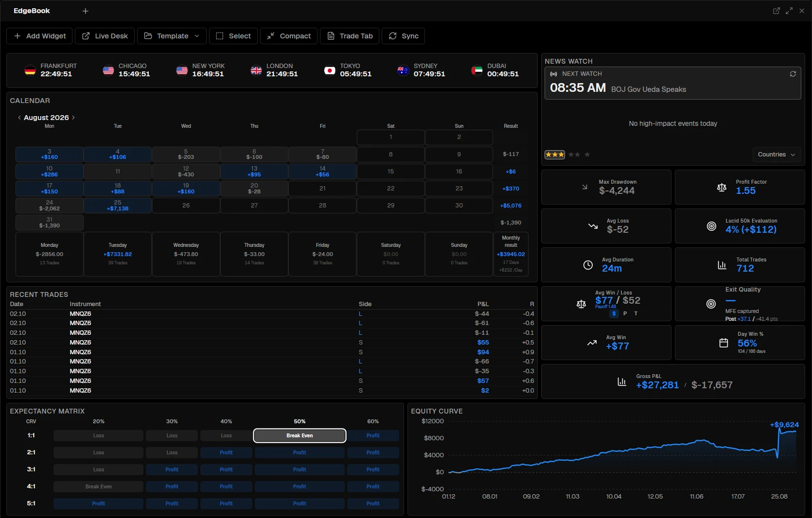The width and height of the screenshot is (812, 518).
Task: Select calendar day 25 with +$7,138
Action: pyautogui.click(x=118, y=206)
